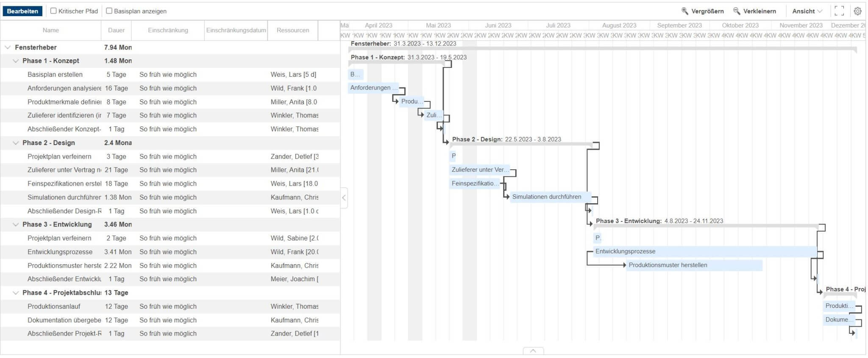Collapse Phase 1 - Konzept group

pos(16,61)
